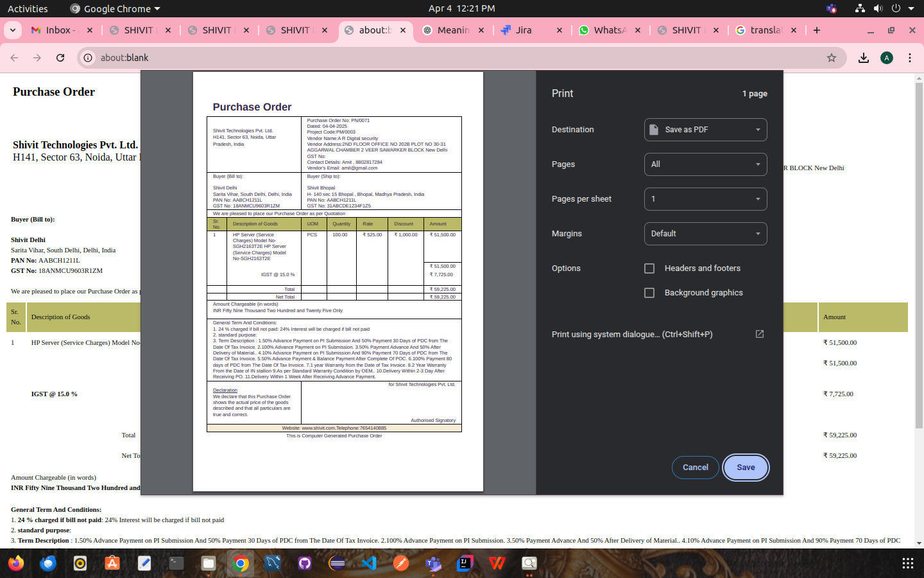Open Destination Save as PDF dropdown
The height and width of the screenshot is (578, 924).
[x=705, y=130]
